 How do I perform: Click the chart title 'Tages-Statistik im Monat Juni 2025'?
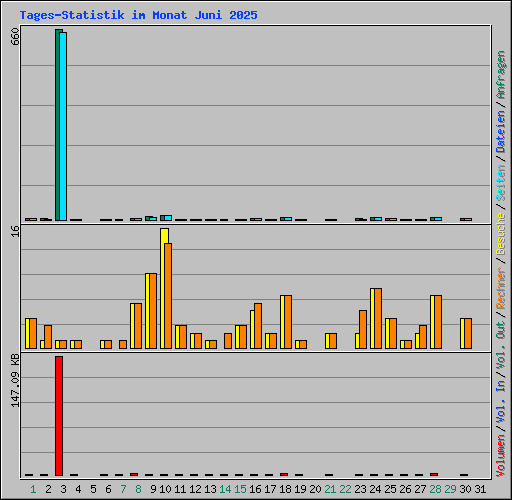pyautogui.click(x=138, y=15)
